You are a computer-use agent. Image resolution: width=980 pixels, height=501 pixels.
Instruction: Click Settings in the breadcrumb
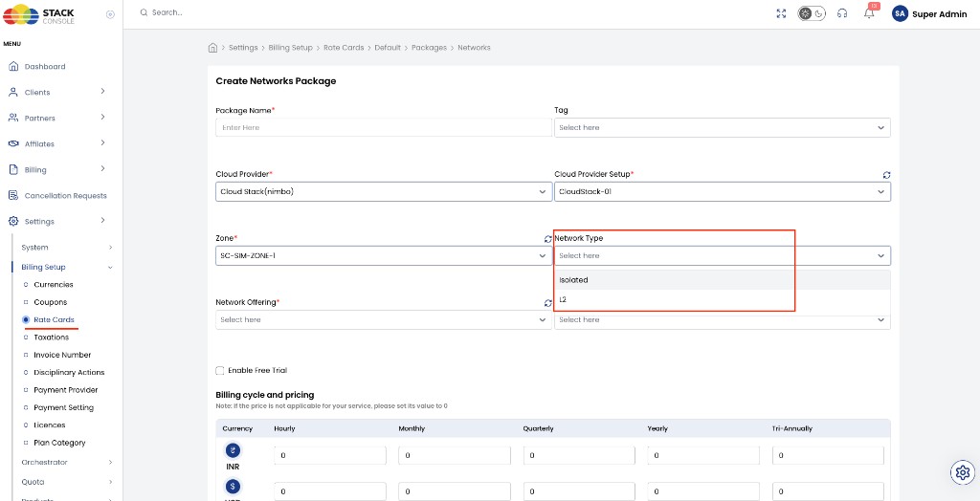click(x=243, y=48)
